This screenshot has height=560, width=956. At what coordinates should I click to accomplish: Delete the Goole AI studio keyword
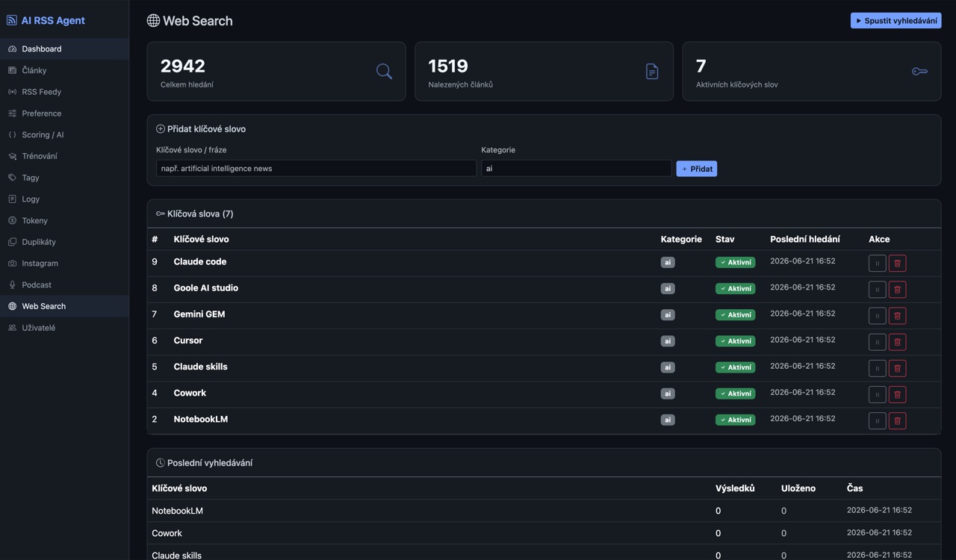tap(898, 289)
